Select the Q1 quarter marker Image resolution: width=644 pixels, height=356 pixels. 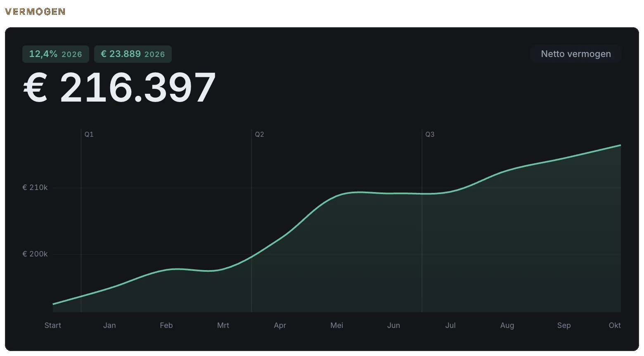pyautogui.click(x=89, y=134)
